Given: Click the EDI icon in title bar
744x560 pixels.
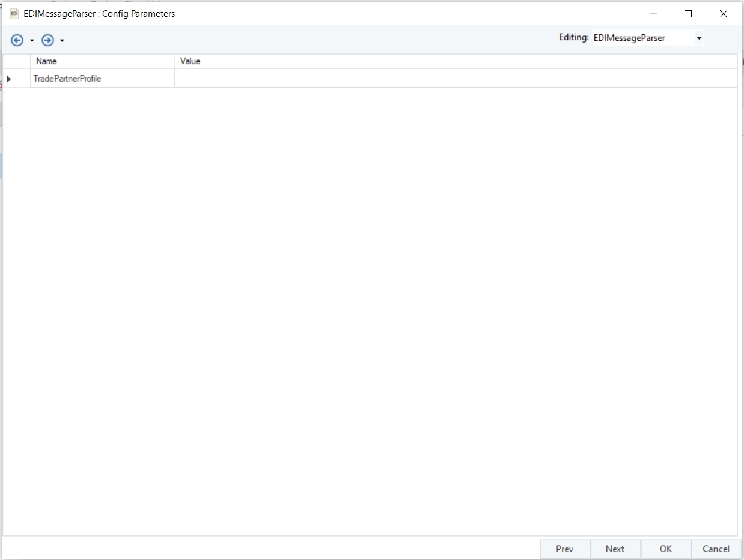Looking at the screenshot, I should [x=14, y=13].
